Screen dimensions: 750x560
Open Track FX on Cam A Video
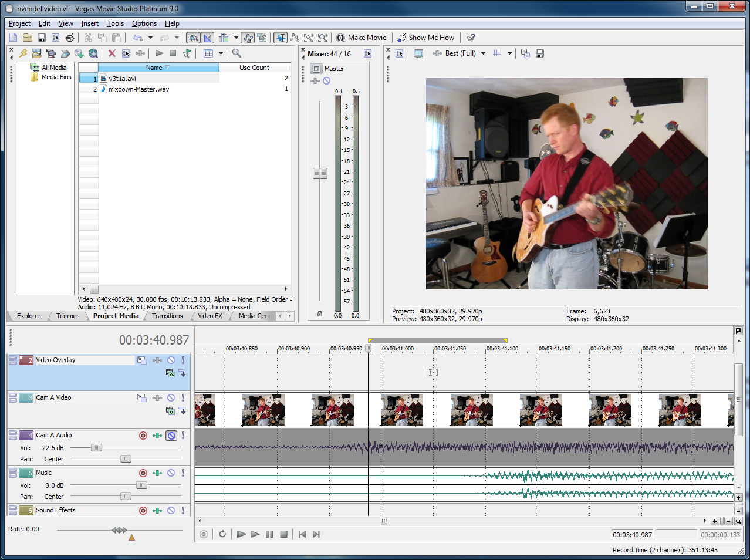click(157, 398)
